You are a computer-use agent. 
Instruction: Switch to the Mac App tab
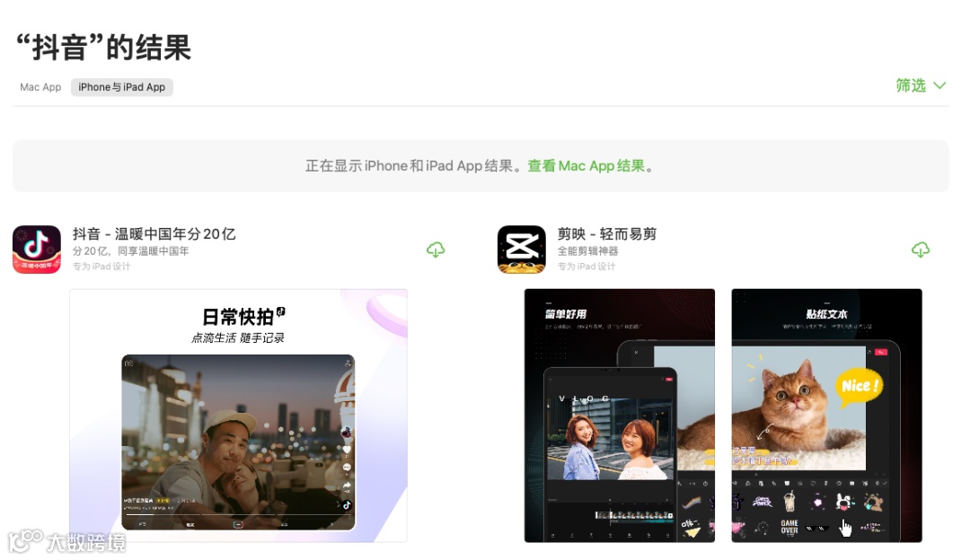(40, 87)
